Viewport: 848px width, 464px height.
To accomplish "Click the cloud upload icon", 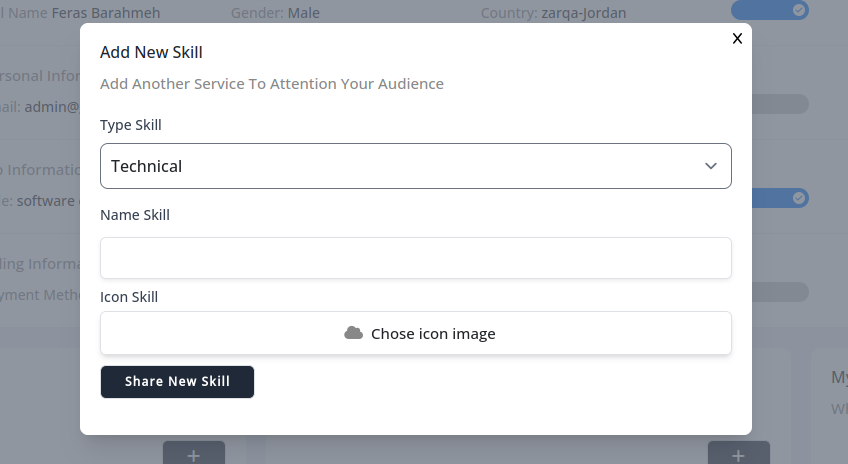I will 354,333.
